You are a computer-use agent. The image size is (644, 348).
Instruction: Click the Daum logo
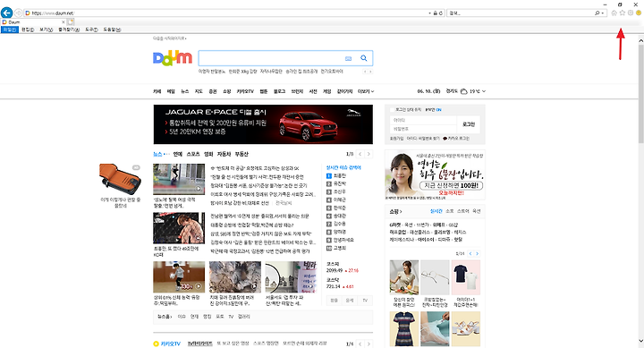point(173,58)
